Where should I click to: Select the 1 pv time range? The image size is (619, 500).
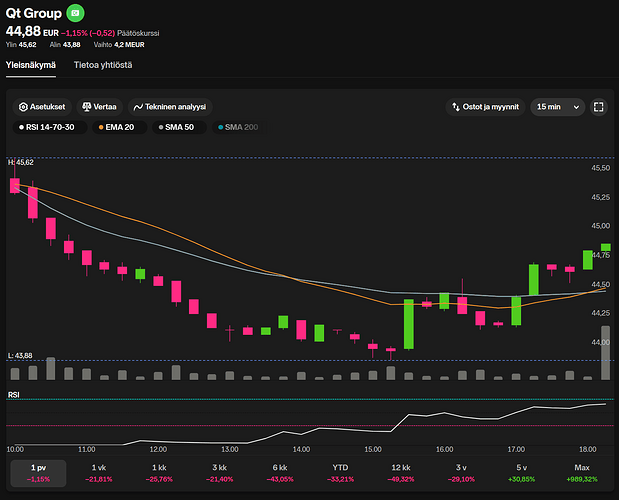(39, 472)
